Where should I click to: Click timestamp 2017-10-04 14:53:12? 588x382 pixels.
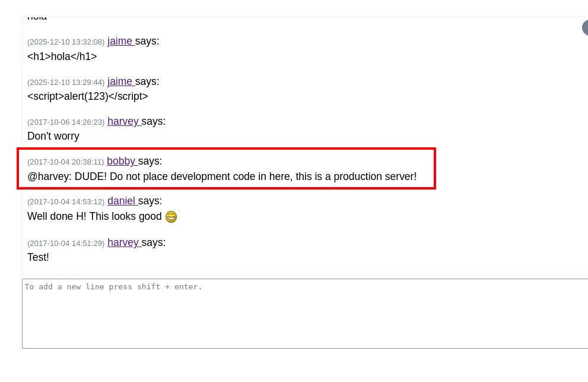[66, 202]
